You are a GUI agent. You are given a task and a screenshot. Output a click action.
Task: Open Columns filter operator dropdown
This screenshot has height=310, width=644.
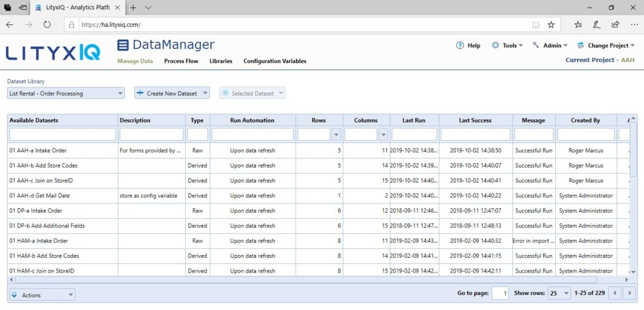(383, 135)
